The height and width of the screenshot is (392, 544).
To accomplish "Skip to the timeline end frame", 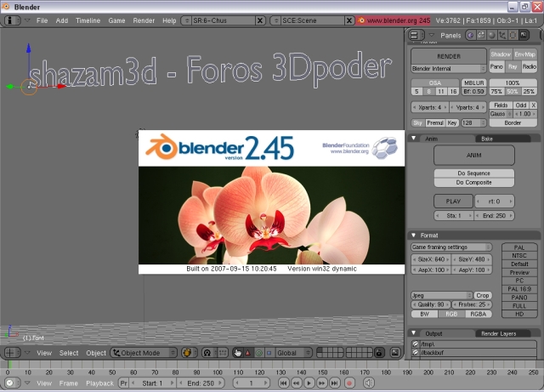I will tap(334, 383).
